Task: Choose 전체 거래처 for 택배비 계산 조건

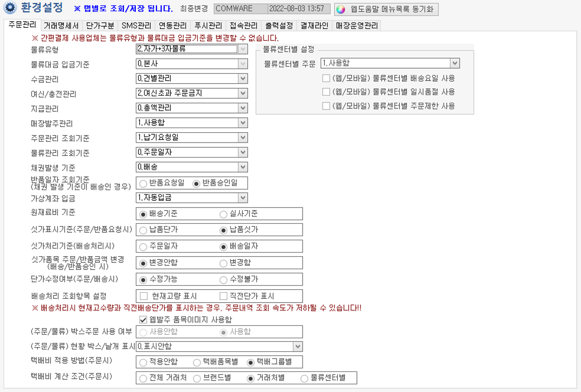Action: (143, 379)
